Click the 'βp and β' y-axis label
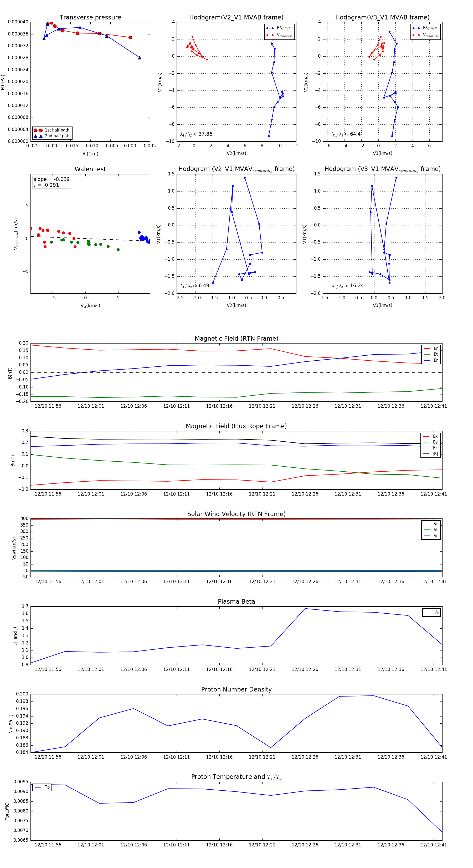473x868 pixels. tap(16, 636)
